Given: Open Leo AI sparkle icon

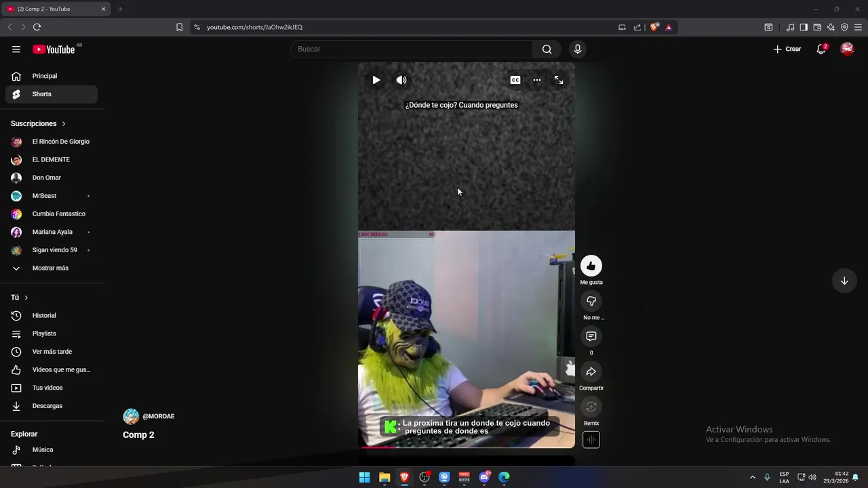Looking at the screenshot, I should point(831,27).
